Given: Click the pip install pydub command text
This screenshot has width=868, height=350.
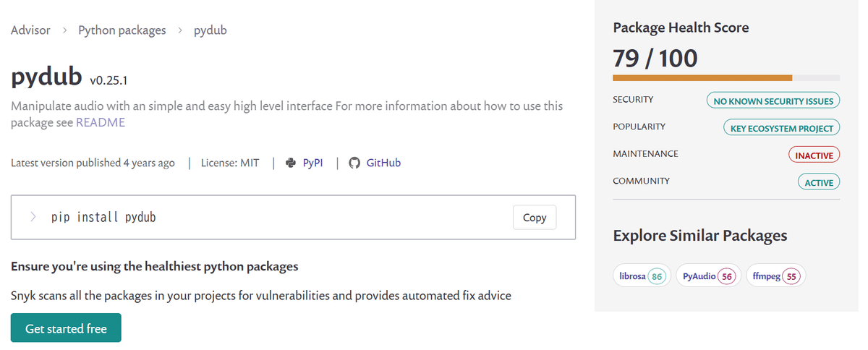Looking at the screenshot, I should pos(103,217).
